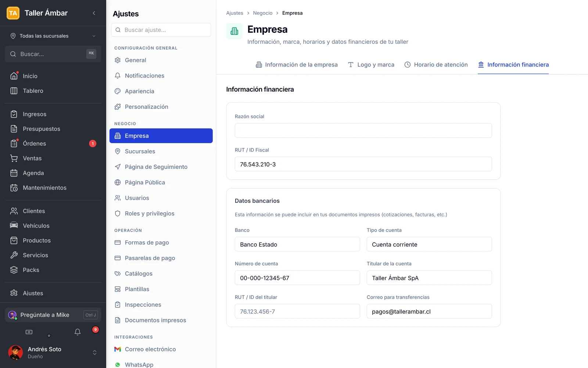
Task: Open Vehículos car icon
Action: coord(14,226)
